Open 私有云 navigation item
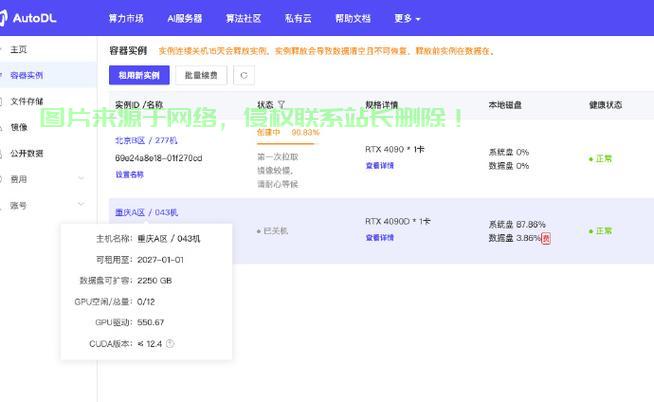The height and width of the screenshot is (402, 654). pyautogui.click(x=298, y=18)
